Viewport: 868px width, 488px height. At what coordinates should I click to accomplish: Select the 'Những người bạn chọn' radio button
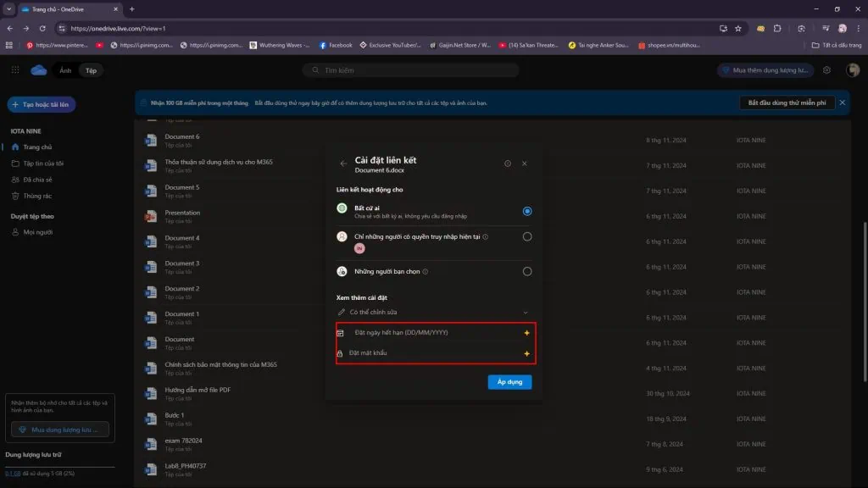coord(527,271)
